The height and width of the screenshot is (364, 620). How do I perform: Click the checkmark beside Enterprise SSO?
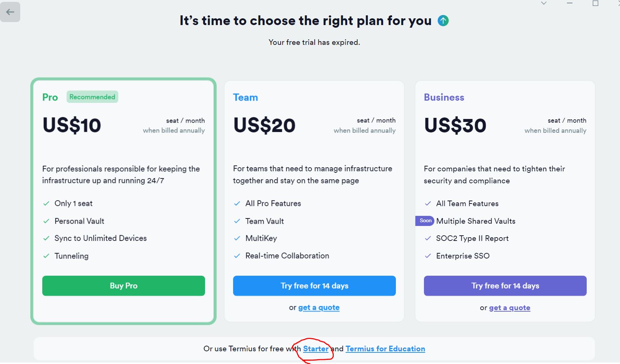[x=428, y=256]
